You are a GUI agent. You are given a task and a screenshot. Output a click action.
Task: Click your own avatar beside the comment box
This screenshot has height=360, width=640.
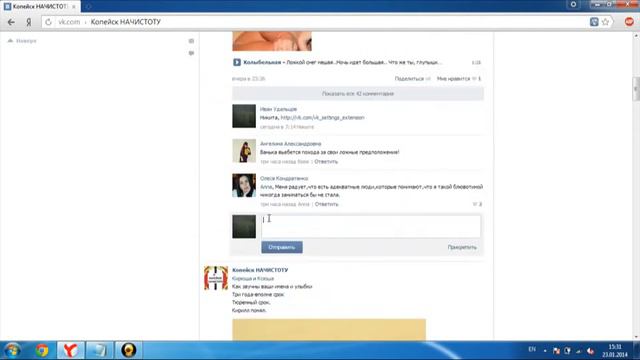point(244,227)
